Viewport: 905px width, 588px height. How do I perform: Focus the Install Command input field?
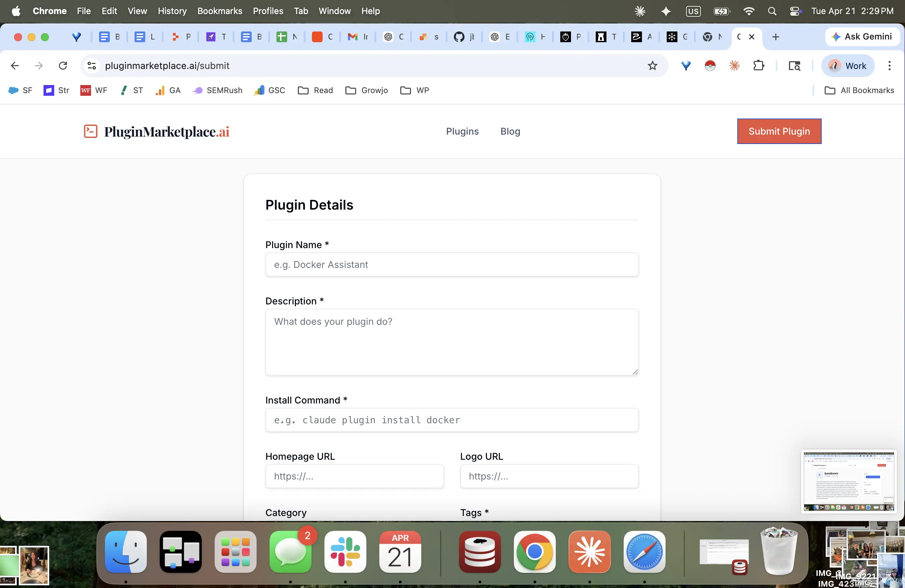click(452, 420)
